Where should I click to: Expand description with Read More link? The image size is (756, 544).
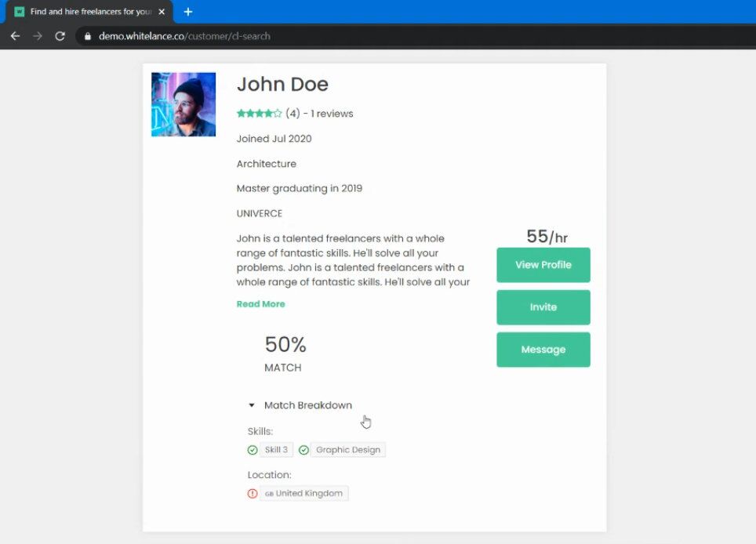261,304
